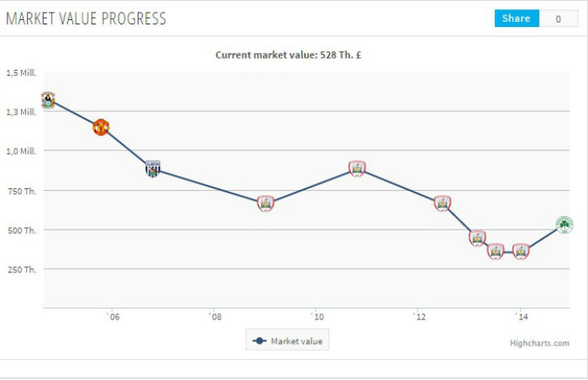Image resolution: width=588 pixels, height=380 pixels.
Task: Select the Barnsley crest at the 2009 low
Action: click(265, 203)
